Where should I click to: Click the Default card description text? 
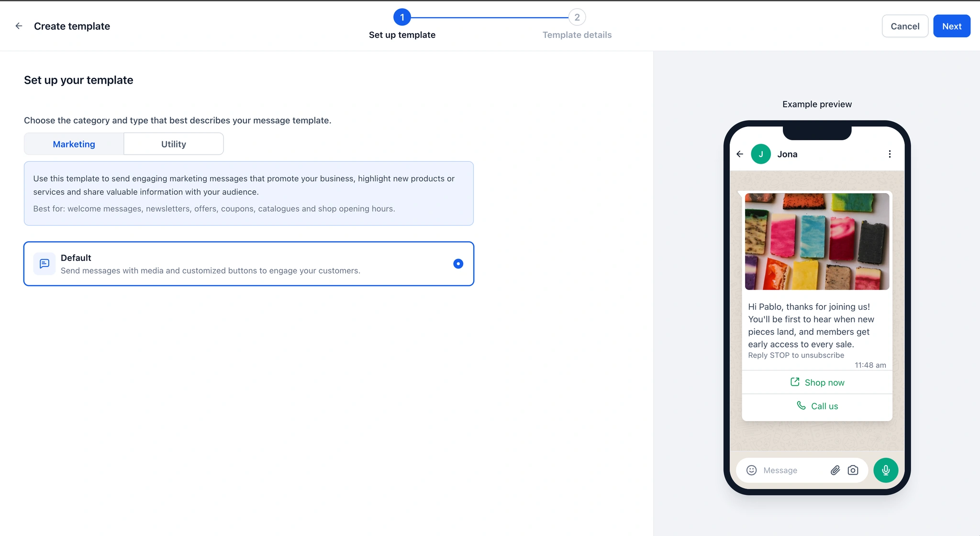[x=210, y=270]
